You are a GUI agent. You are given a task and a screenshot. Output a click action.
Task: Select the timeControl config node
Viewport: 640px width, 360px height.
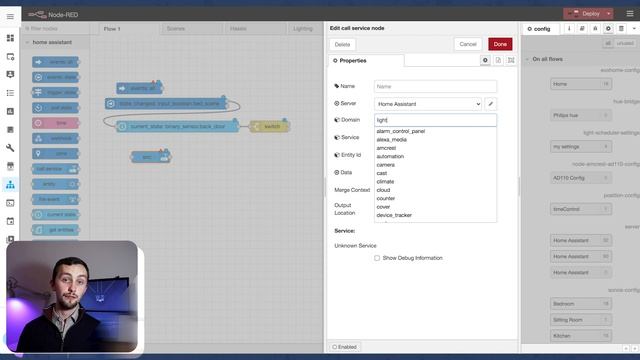581,209
